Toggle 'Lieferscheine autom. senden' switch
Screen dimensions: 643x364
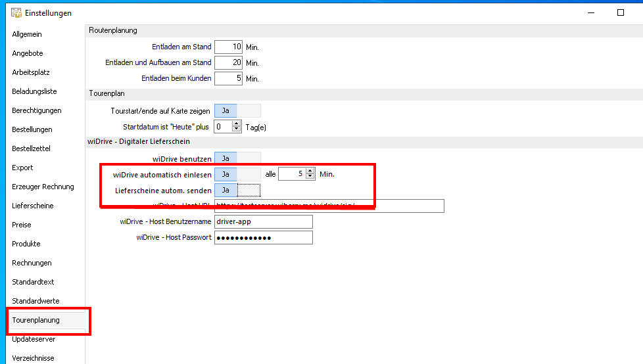coord(237,190)
